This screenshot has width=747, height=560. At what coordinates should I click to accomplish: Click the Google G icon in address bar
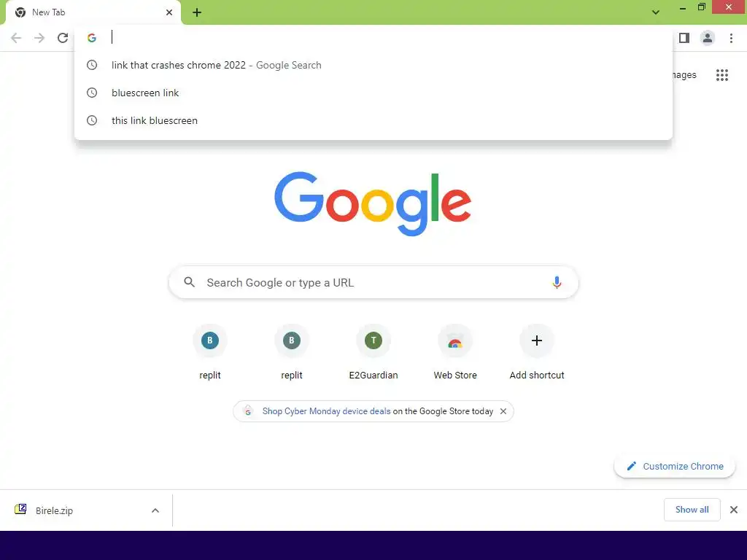pos(92,38)
